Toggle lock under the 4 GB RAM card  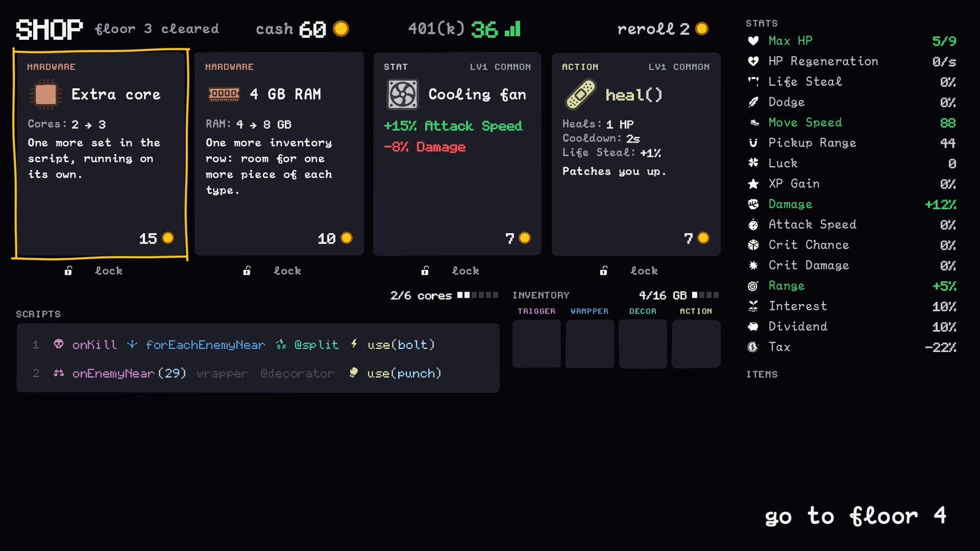click(272, 271)
